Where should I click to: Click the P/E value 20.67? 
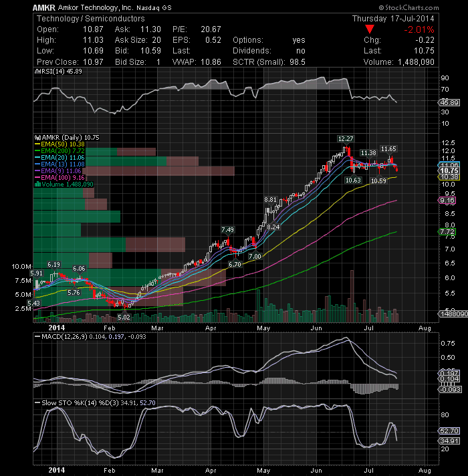[211, 29]
